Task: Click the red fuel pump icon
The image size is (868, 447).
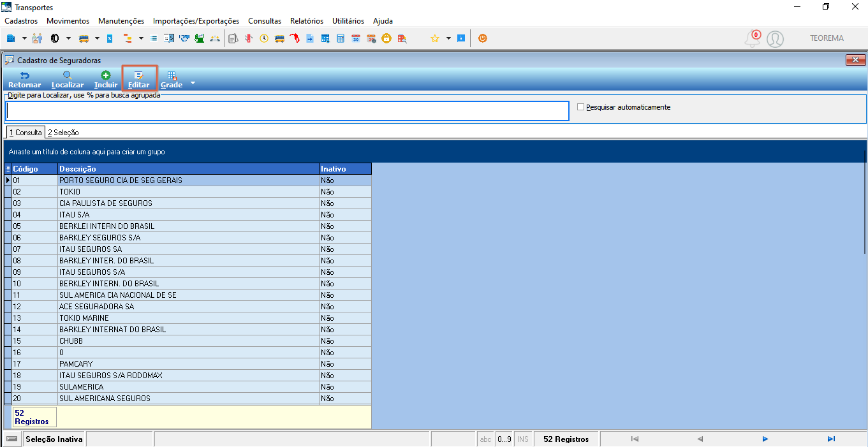Action: [x=295, y=38]
